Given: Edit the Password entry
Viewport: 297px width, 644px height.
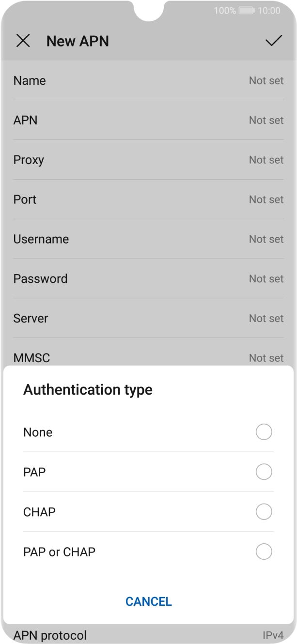Looking at the screenshot, I should (148, 279).
